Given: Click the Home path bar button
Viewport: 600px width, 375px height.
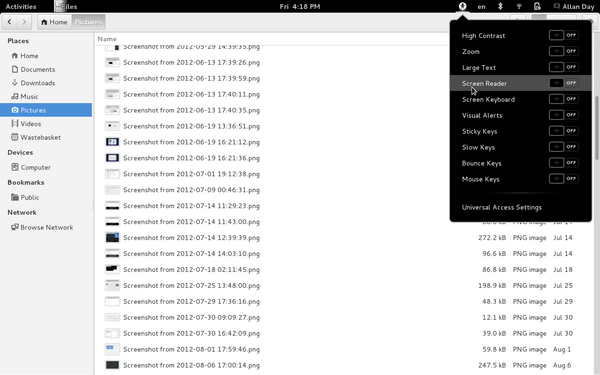Looking at the screenshot, I should tap(54, 22).
